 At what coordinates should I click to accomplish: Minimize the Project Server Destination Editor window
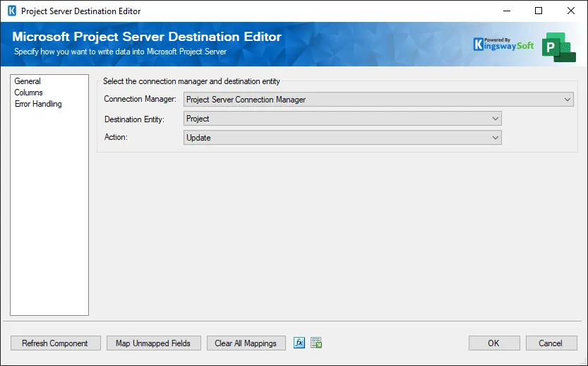pyautogui.click(x=506, y=11)
